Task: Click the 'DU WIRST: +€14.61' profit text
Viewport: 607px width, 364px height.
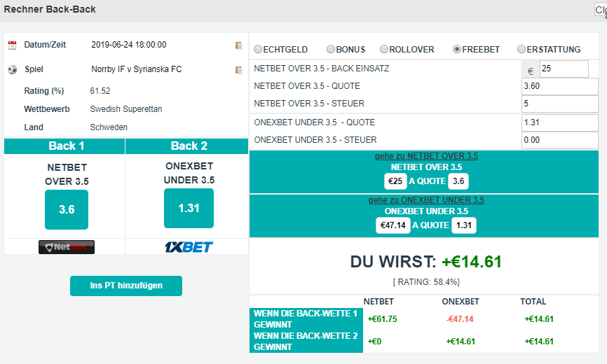Action: 426,262
